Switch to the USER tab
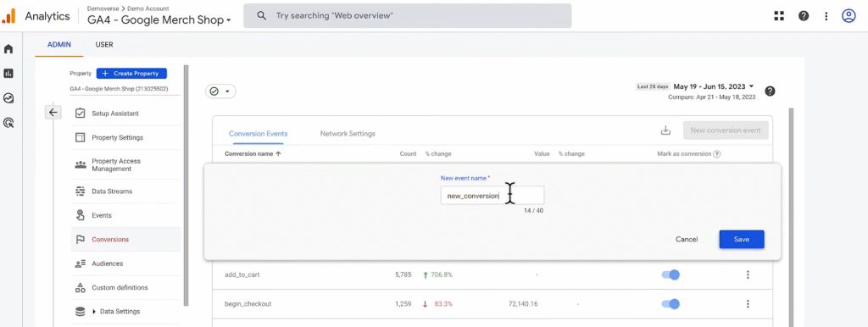Image resolution: width=868 pixels, height=327 pixels. pyautogui.click(x=104, y=45)
